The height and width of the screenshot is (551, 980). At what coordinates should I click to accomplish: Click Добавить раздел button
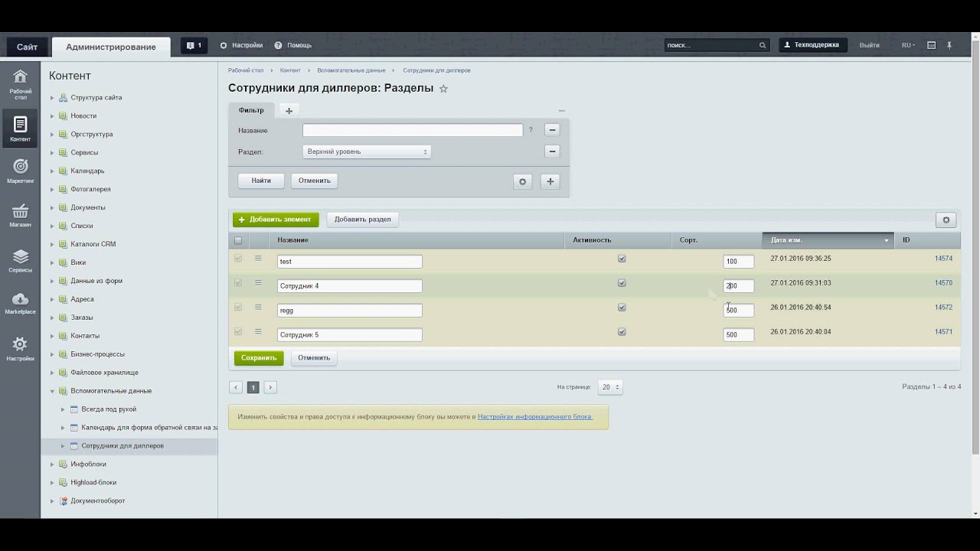(x=362, y=220)
